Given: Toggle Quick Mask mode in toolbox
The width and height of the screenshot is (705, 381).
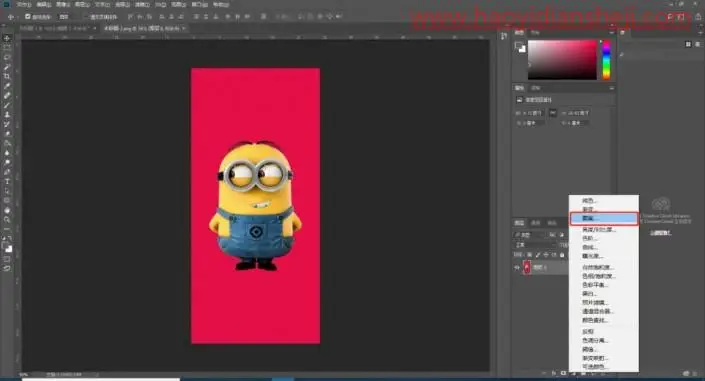Looking at the screenshot, I should [7, 259].
